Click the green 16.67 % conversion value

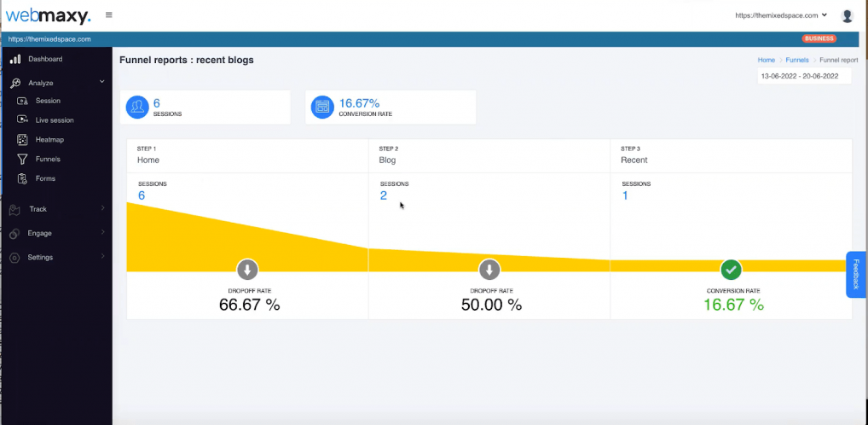(x=733, y=305)
